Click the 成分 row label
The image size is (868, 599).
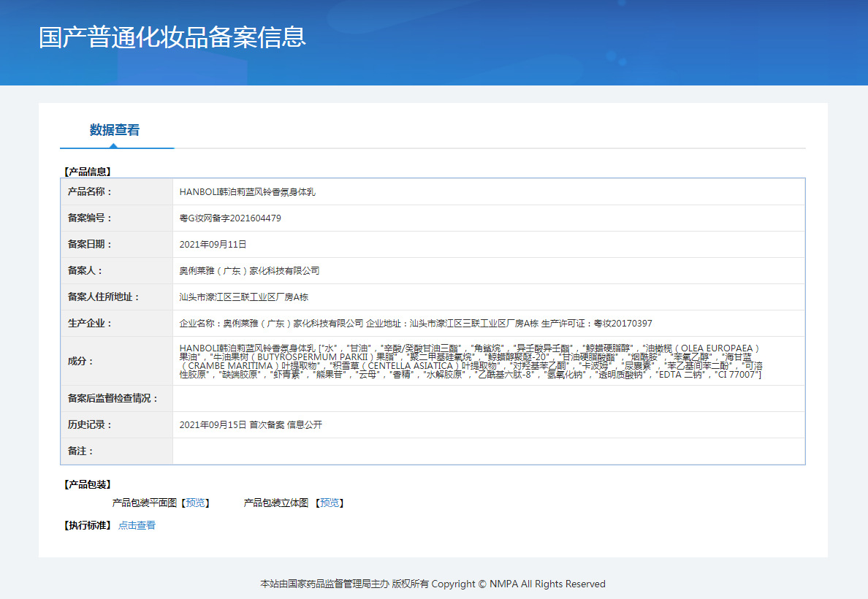tap(81, 361)
